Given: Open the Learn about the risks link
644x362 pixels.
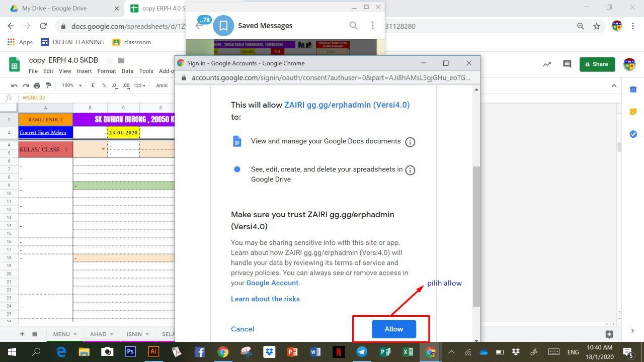Looking at the screenshot, I should pos(265,299).
